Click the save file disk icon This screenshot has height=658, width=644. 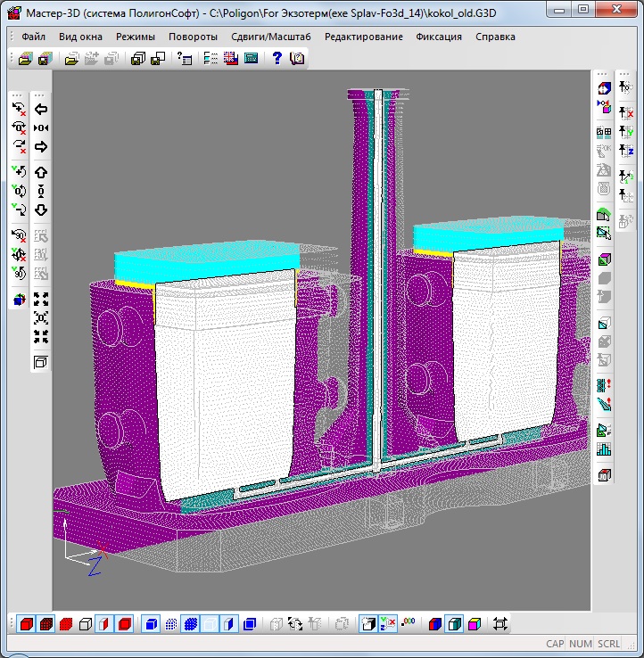pyautogui.click(x=44, y=59)
